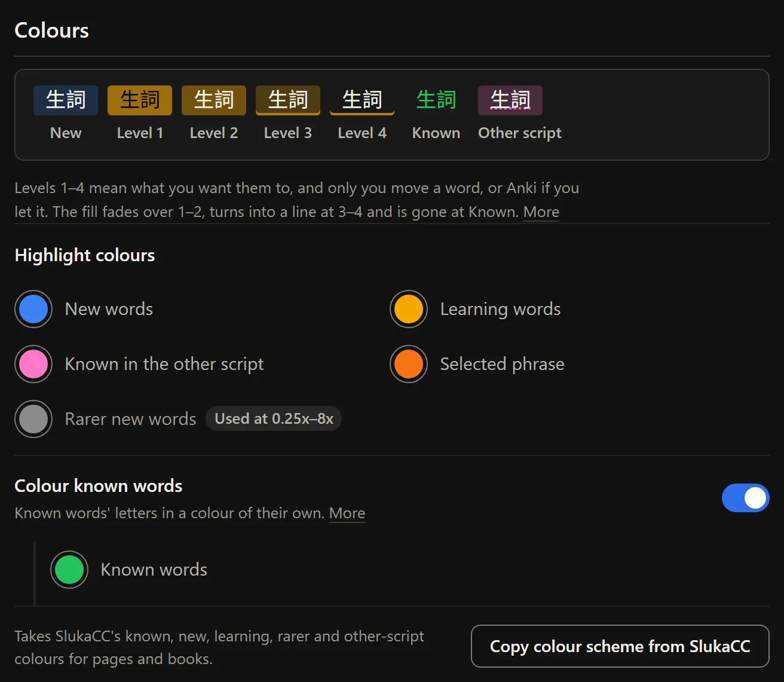Click the 'Colours' section title
Viewport: 784px width, 682px height.
(x=51, y=30)
